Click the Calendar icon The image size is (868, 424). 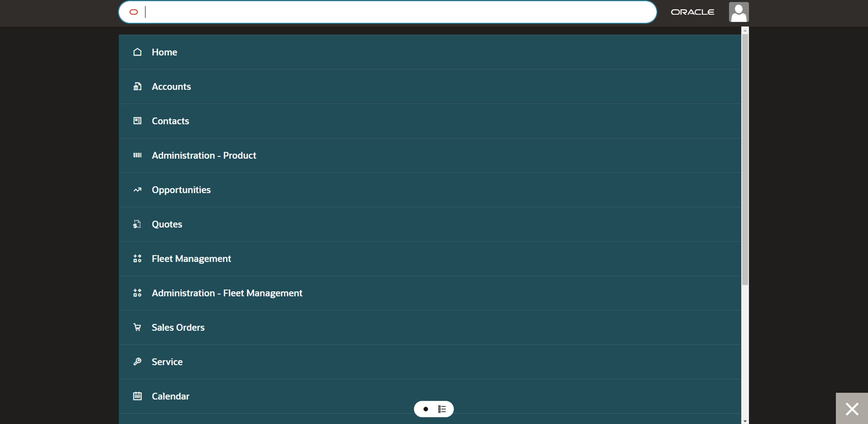pos(137,396)
